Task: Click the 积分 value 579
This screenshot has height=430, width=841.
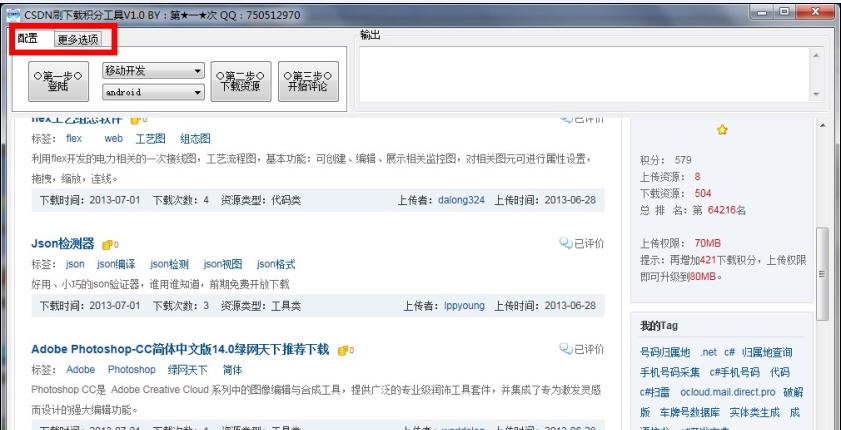Action: pyautogui.click(x=683, y=160)
